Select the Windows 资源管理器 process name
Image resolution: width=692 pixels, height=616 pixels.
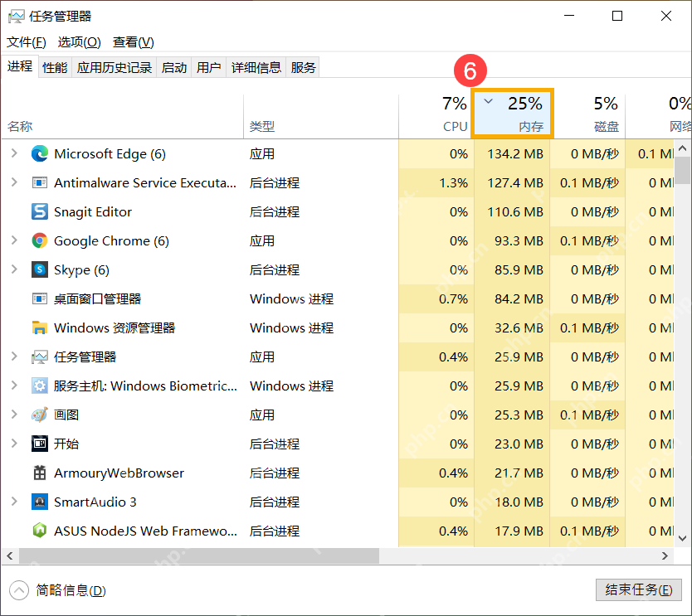[115, 328]
